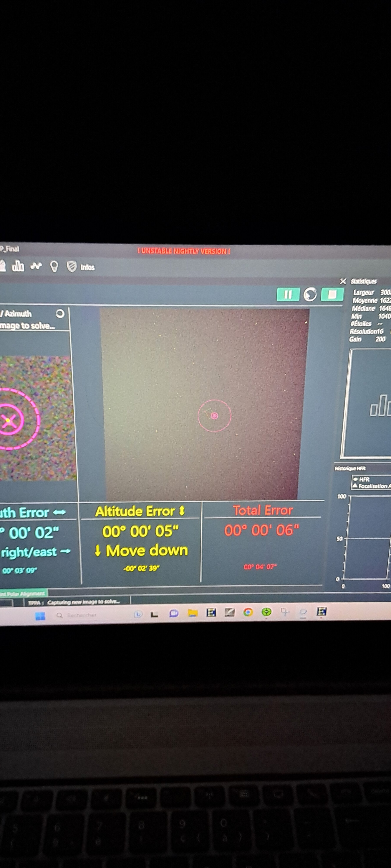
Task: Click the Moyenne statistics row
Action: (372, 300)
